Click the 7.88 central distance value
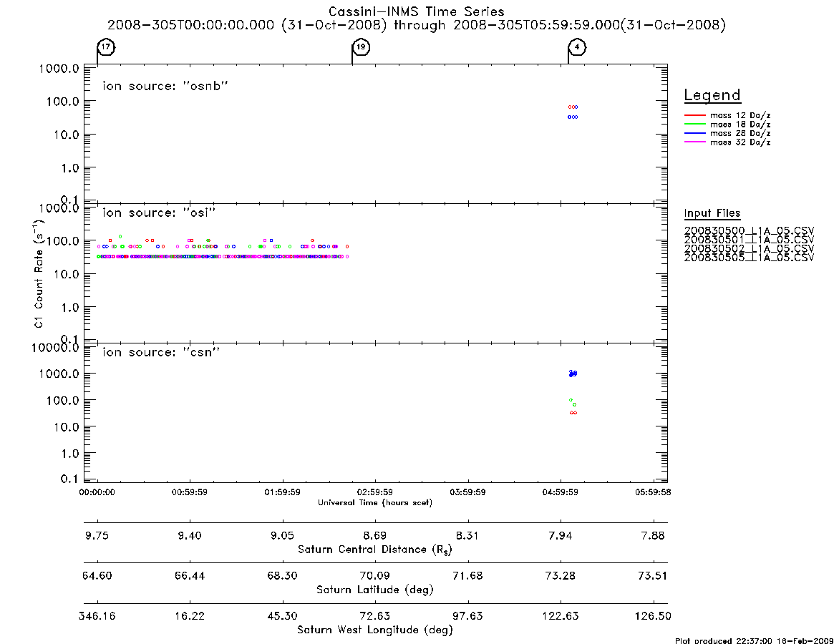Image resolution: width=834 pixels, height=644 pixels. click(x=653, y=535)
